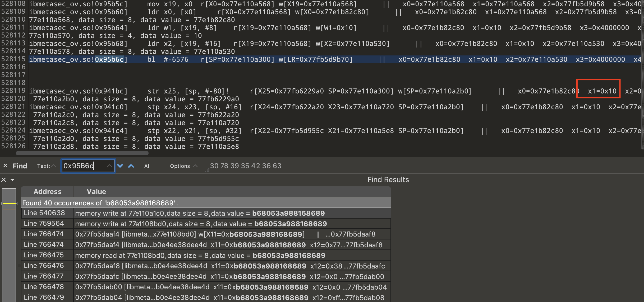Open memory read result Line 766475
Screen dimensions: 644x302
click(x=44, y=255)
